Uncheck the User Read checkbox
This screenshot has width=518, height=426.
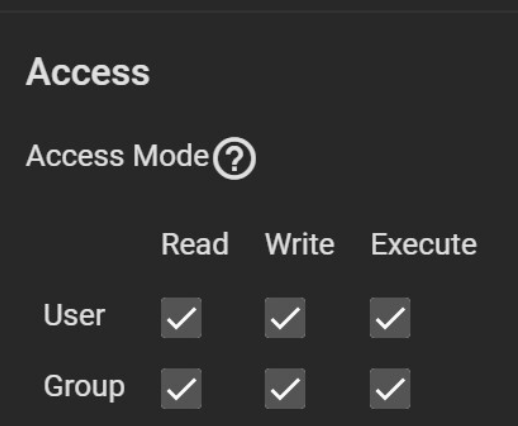[181, 318]
